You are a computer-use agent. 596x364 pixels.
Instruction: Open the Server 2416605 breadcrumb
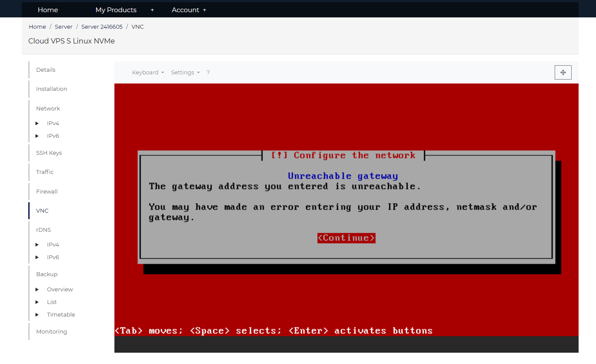pos(102,27)
